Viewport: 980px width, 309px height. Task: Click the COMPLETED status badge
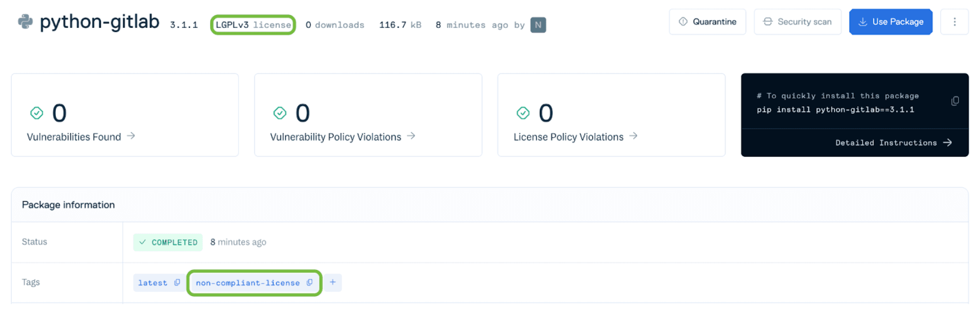click(168, 242)
